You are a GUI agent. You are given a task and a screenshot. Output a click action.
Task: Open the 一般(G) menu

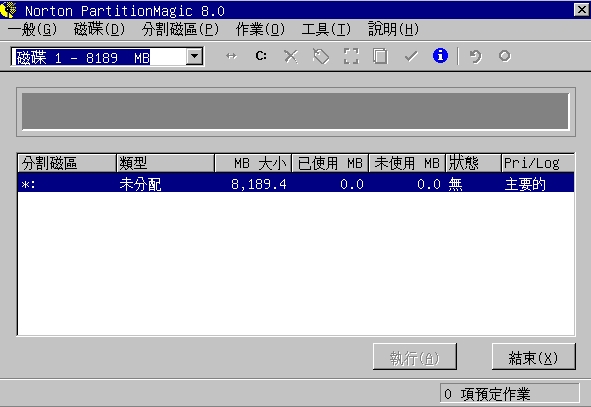(32, 29)
